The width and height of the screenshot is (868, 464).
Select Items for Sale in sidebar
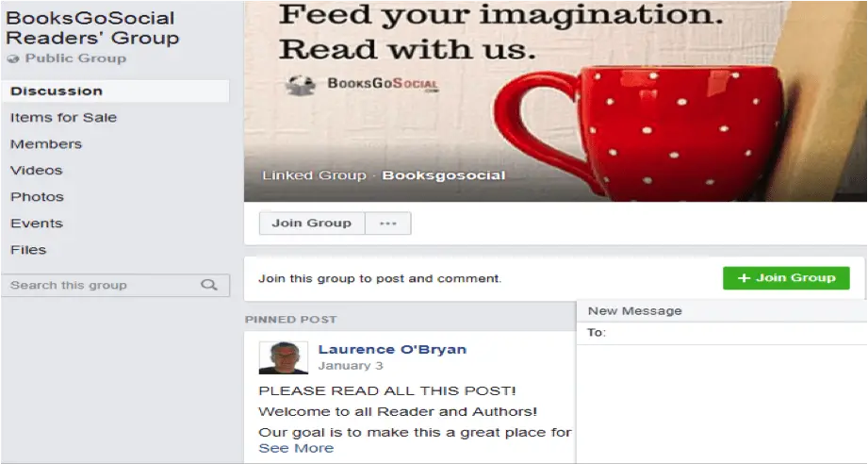(x=63, y=117)
